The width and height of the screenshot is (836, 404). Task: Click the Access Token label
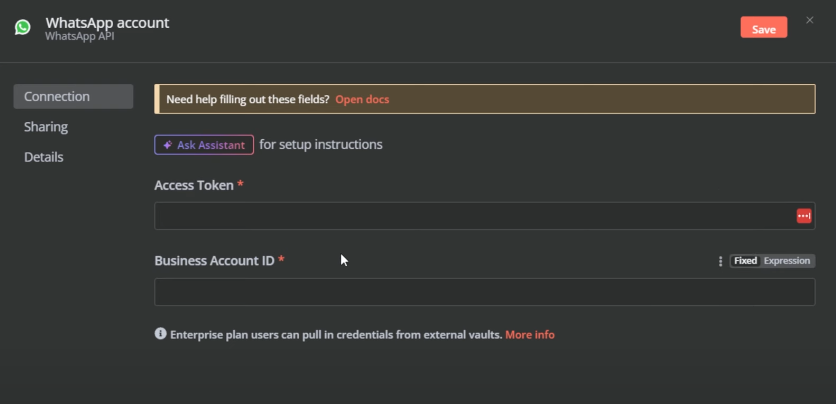tap(194, 185)
